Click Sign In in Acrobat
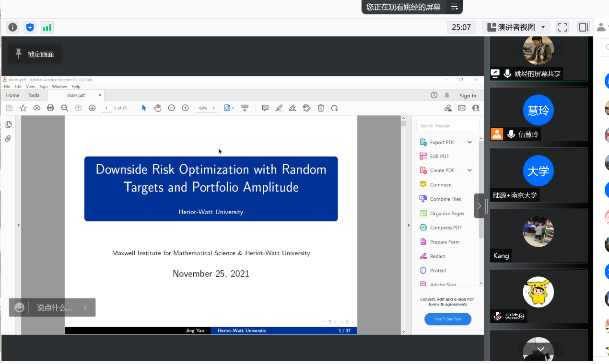Viewport: 609px width, 364px height. click(x=468, y=95)
